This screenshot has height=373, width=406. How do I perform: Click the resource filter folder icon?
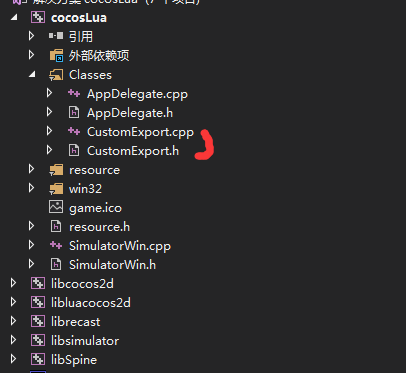click(56, 170)
